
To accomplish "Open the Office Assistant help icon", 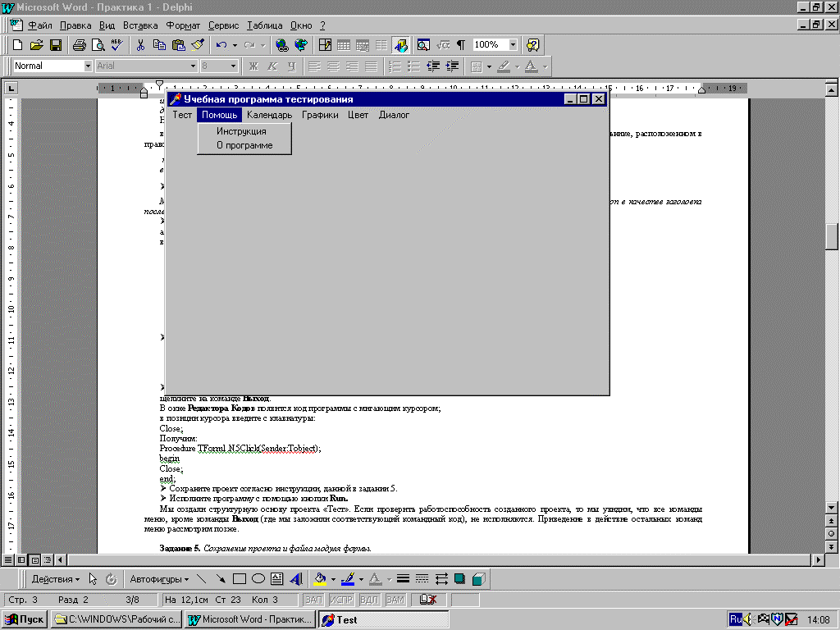I will point(532,45).
